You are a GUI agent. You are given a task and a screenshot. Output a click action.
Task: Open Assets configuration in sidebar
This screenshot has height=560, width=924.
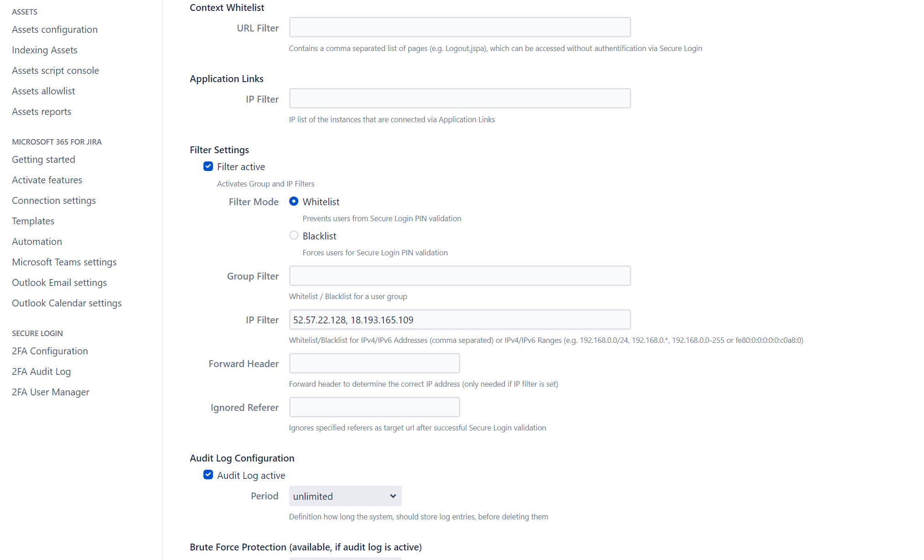[55, 30]
